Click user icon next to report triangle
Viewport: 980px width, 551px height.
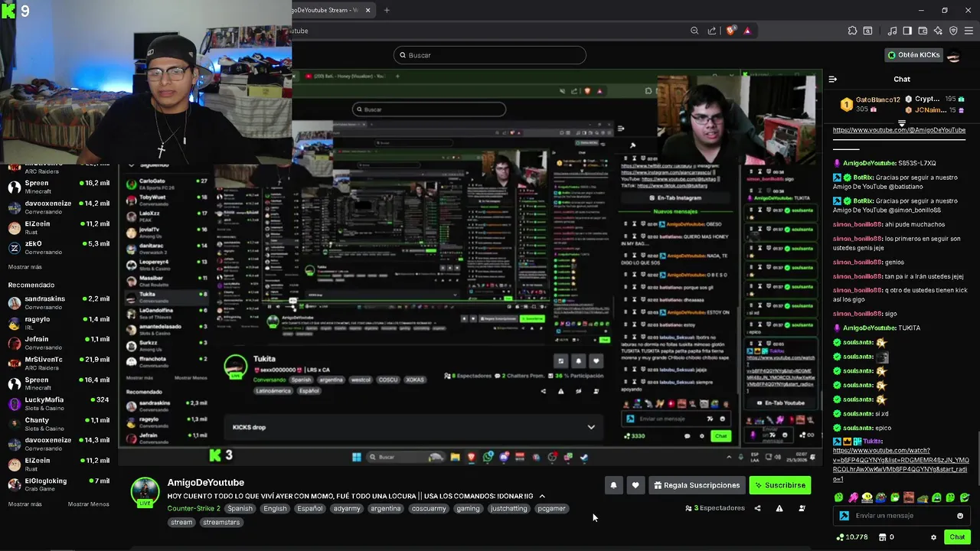(802, 508)
